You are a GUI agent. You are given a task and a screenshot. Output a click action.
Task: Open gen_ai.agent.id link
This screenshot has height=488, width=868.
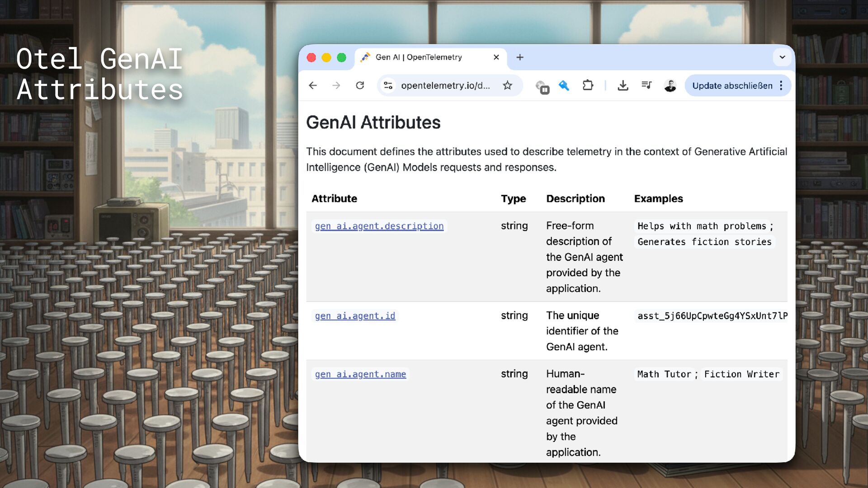click(355, 316)
